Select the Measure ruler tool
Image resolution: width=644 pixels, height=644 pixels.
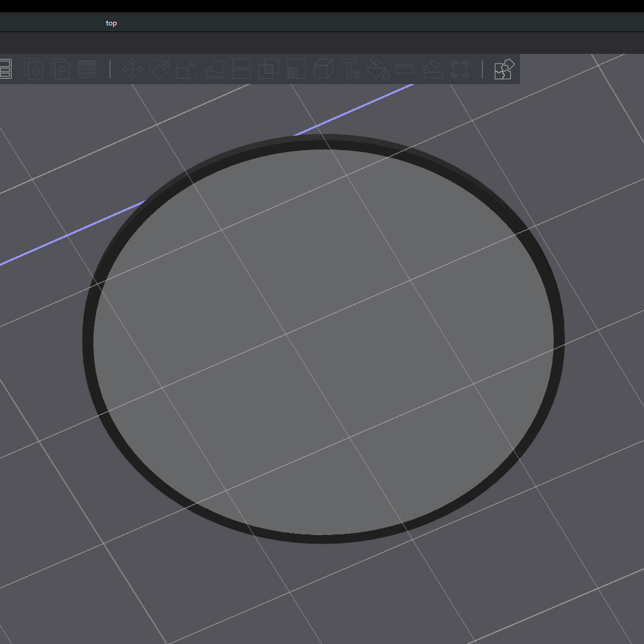[405, 69]
